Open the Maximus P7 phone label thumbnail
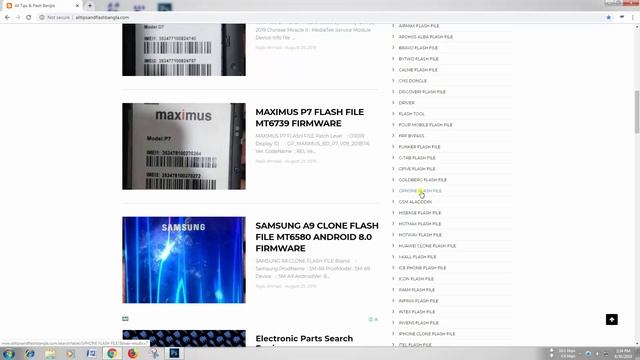640x360 pixels. pyautogui.click(x=184, y=146)
